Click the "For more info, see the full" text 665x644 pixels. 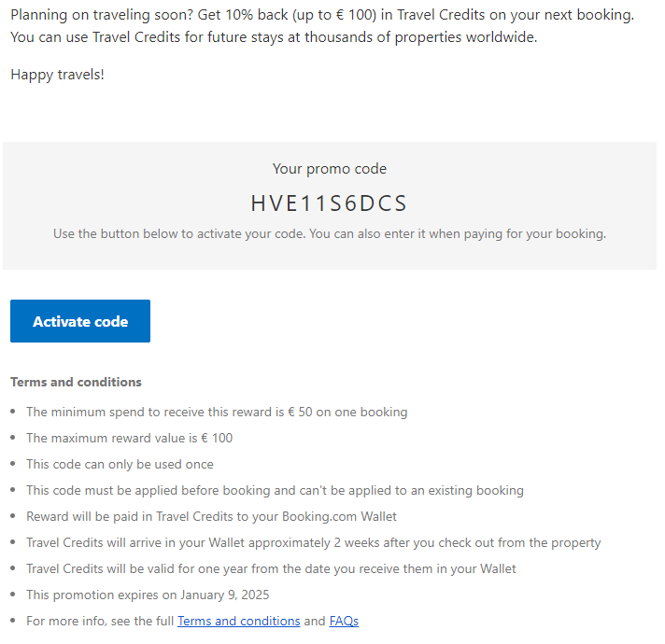coord(100,621)
